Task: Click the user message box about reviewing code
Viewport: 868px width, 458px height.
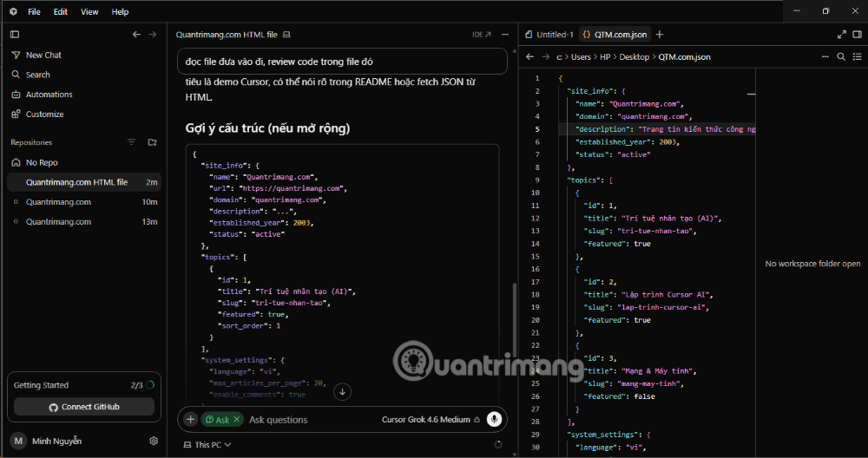Action: [342, 62]
